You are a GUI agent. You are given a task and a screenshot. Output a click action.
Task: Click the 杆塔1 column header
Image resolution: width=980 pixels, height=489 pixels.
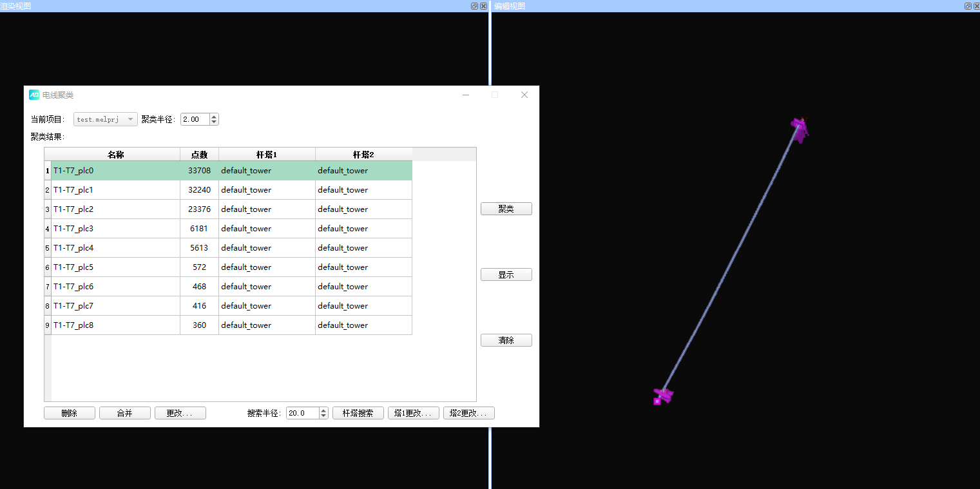click(267, 155)
